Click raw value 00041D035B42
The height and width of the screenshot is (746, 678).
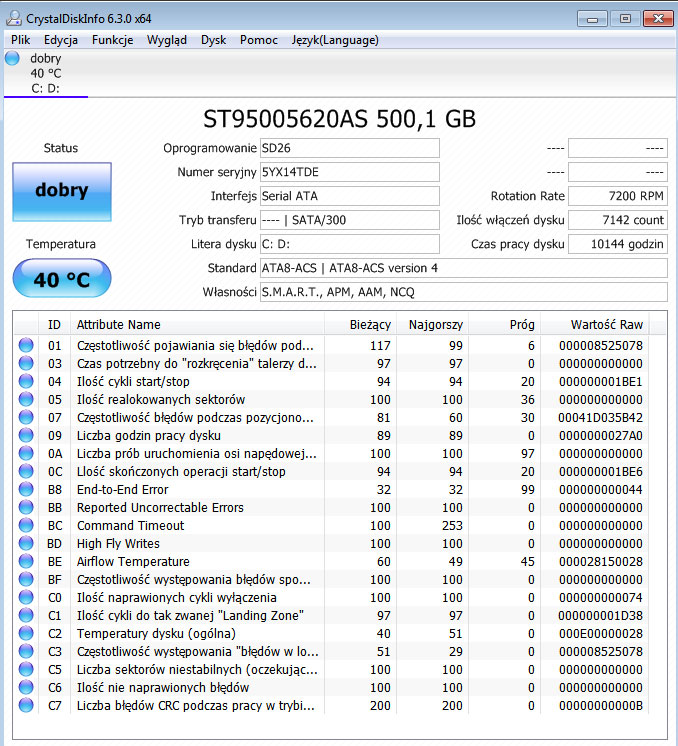click(x=600, y=417)
